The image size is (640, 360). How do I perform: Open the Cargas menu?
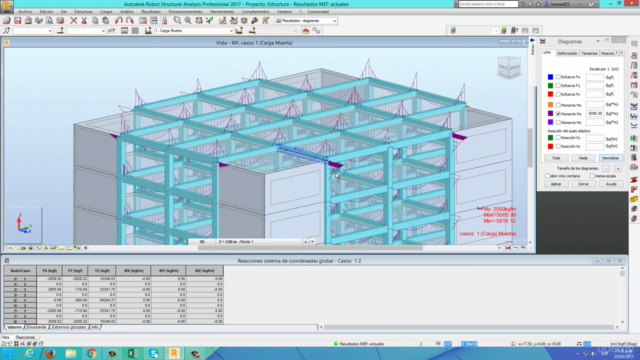(106, 11)
